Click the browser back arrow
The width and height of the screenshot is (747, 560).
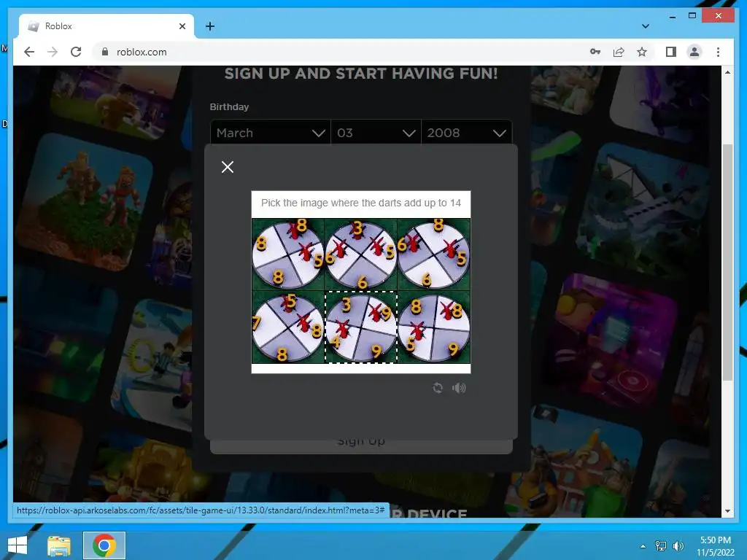pos(29,52)
